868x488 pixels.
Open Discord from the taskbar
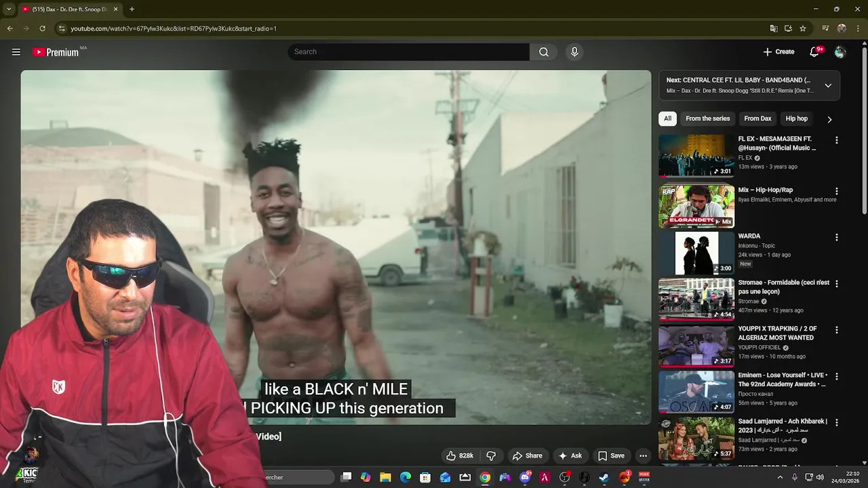(525, 477)
